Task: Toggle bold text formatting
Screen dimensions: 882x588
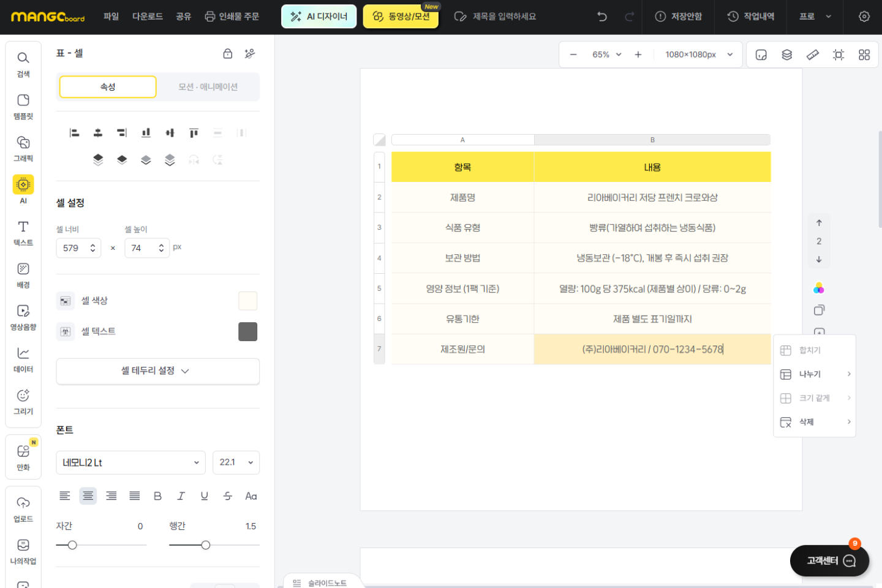Action: pyautogui.click(x=157, y=496)
